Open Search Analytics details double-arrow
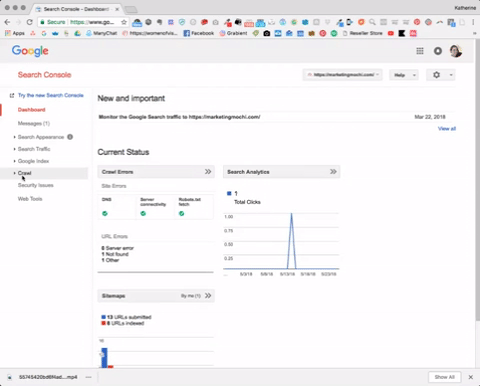The height and width of the screenshot is (386, 480). 333,172
